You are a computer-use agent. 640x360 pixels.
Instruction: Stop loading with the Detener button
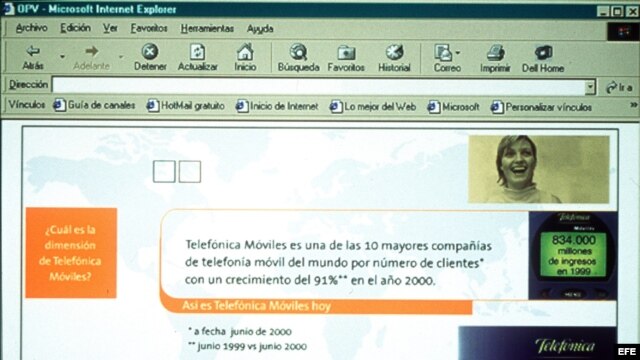click(x=150, y=57)
